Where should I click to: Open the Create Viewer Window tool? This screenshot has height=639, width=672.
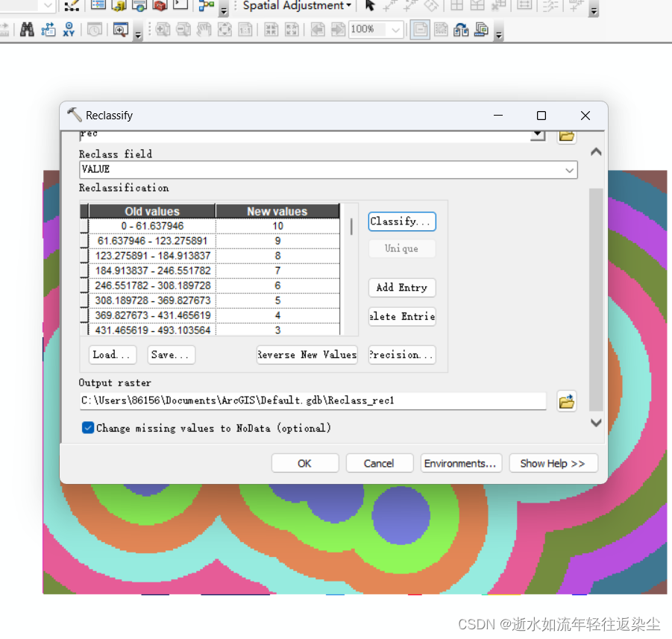[120, 30]
